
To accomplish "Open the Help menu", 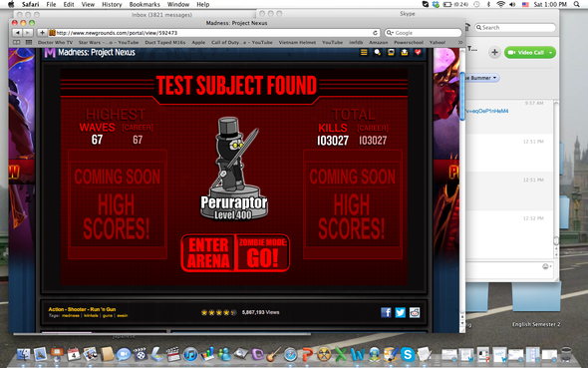I will point(203,5).
